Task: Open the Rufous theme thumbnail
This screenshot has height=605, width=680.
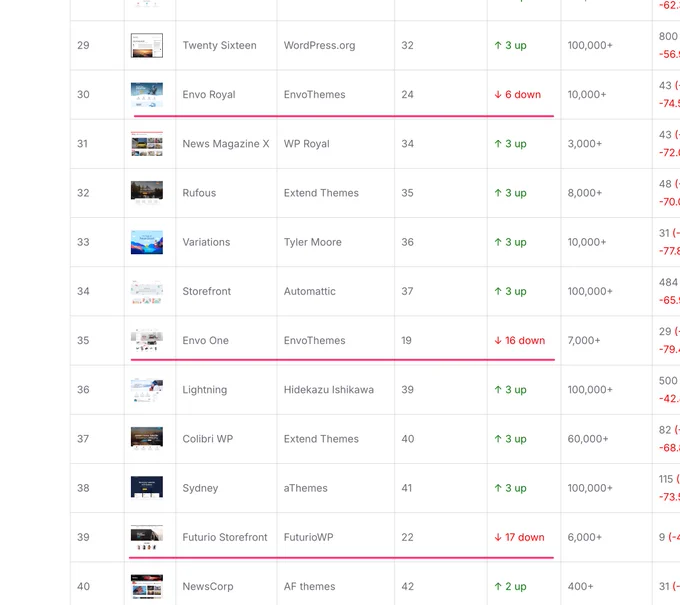Action: (x=147, y=193)
